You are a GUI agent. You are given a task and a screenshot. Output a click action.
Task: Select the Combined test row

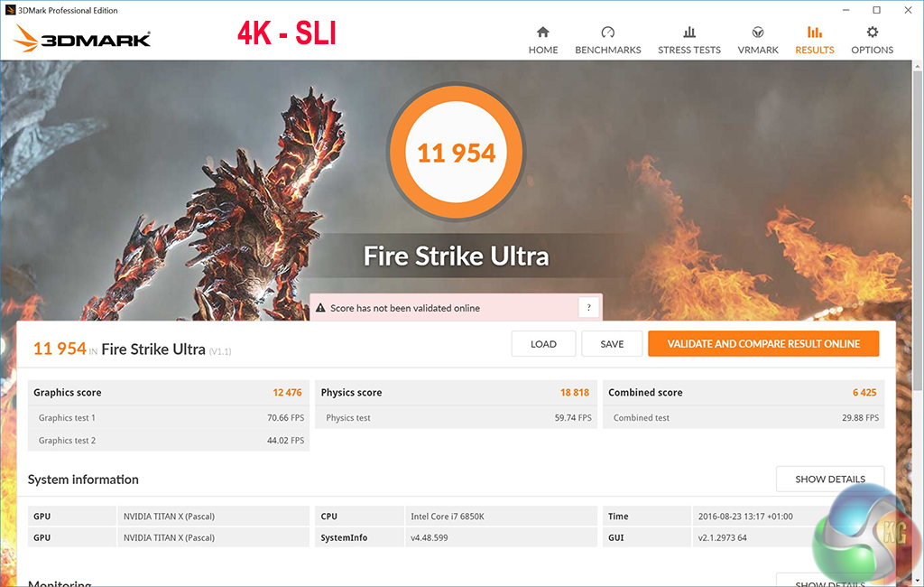click(744, 418)
